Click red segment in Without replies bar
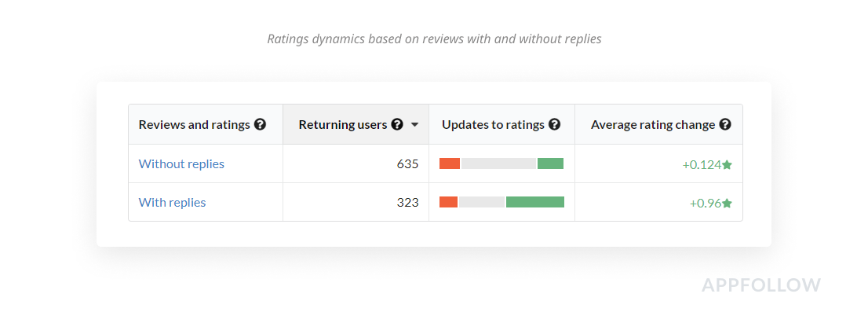868x323 pixels. click(450, 163)
